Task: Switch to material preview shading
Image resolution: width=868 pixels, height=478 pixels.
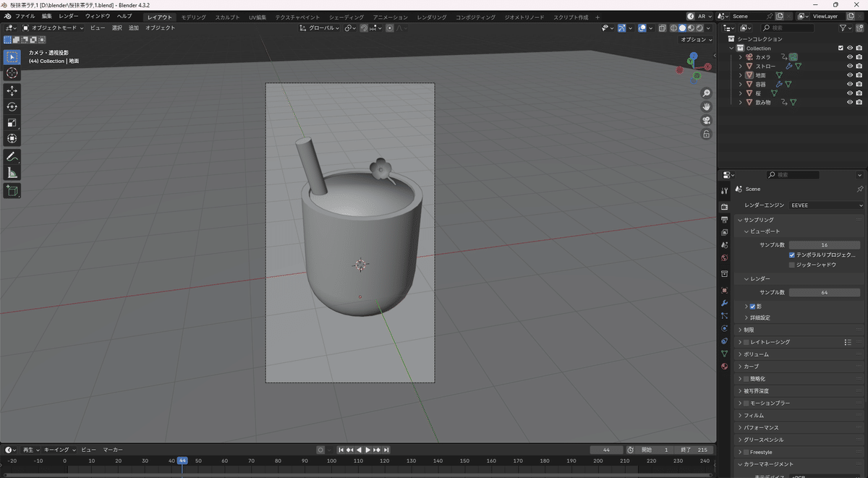Action: pos(691,28)
